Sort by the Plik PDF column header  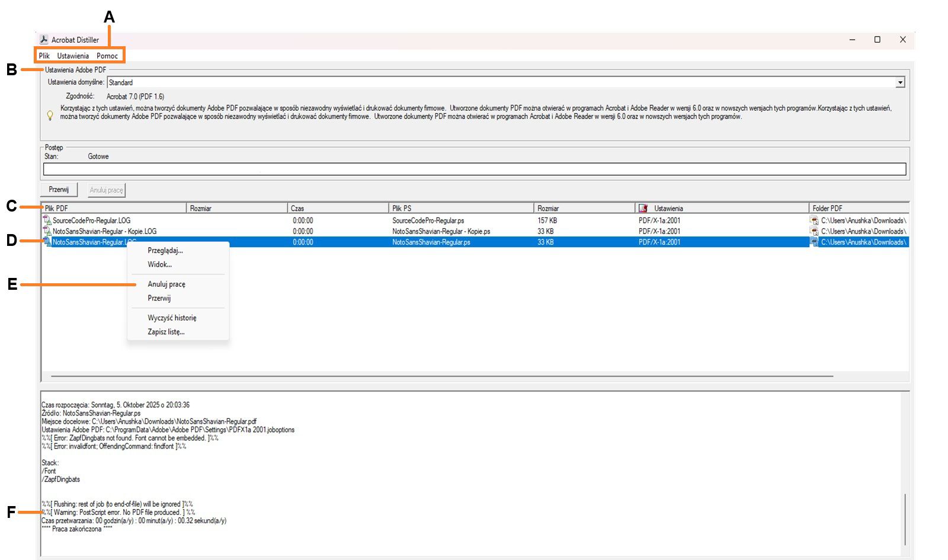(x=114, y=208)
